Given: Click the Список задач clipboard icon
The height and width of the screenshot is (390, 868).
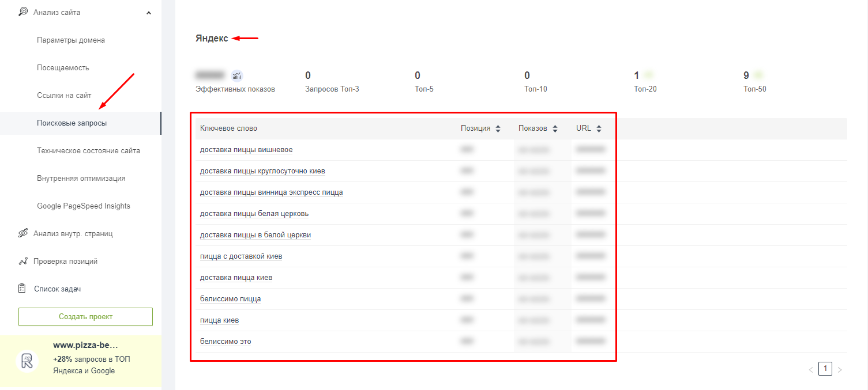Looking at the screenshot, I should (x=23, y=289).
